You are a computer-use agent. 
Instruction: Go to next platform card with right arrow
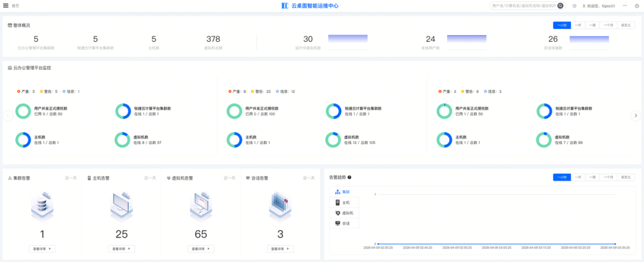[x=636, y=116]
